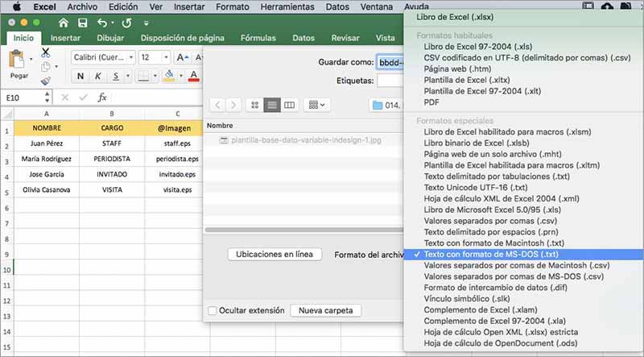Open the Disposición de página tab
The image size is (644, 357).
[183, 38]
